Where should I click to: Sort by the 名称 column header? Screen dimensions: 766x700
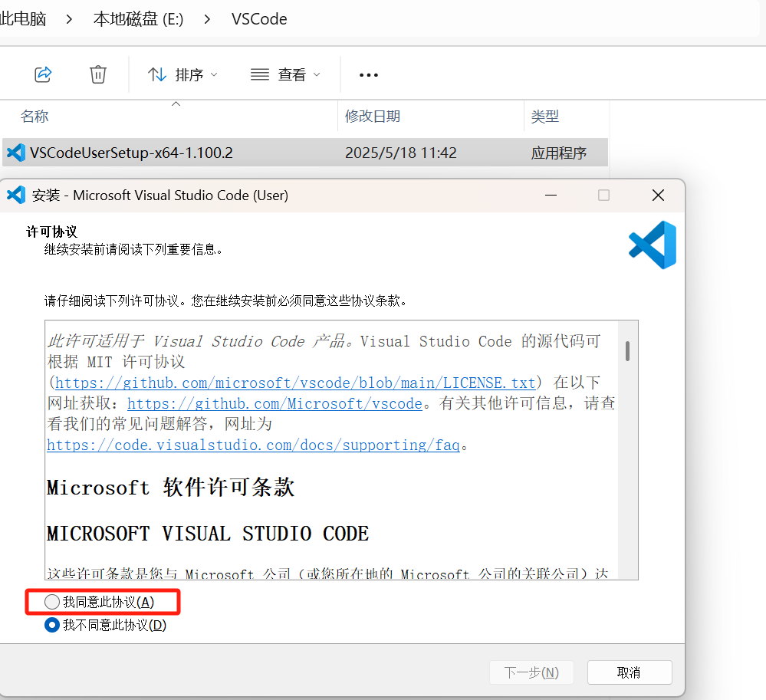[35, 117]
